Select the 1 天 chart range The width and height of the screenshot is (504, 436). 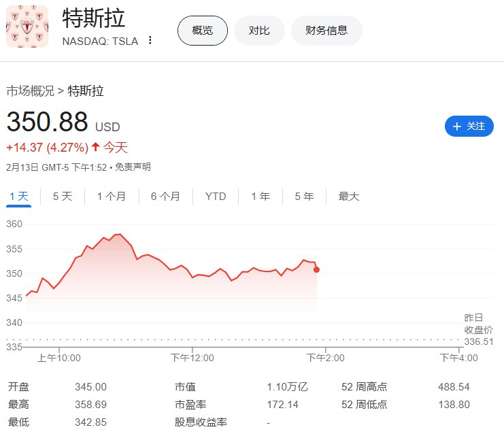19,196
